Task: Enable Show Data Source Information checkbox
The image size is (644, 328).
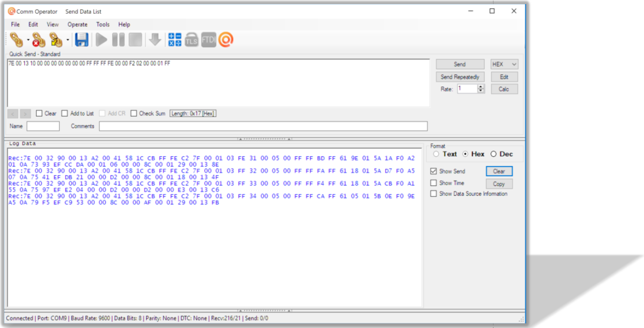Action: point(434,194)
